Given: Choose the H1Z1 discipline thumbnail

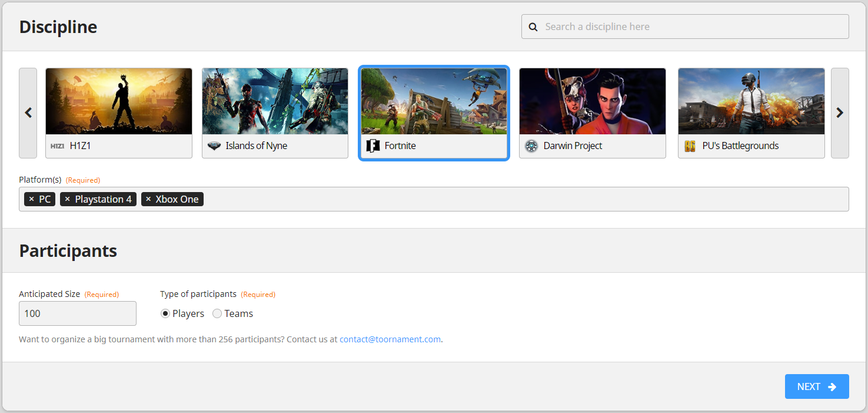Looking at the screenshot, I should pyautogui.click(x=119, y=101).
